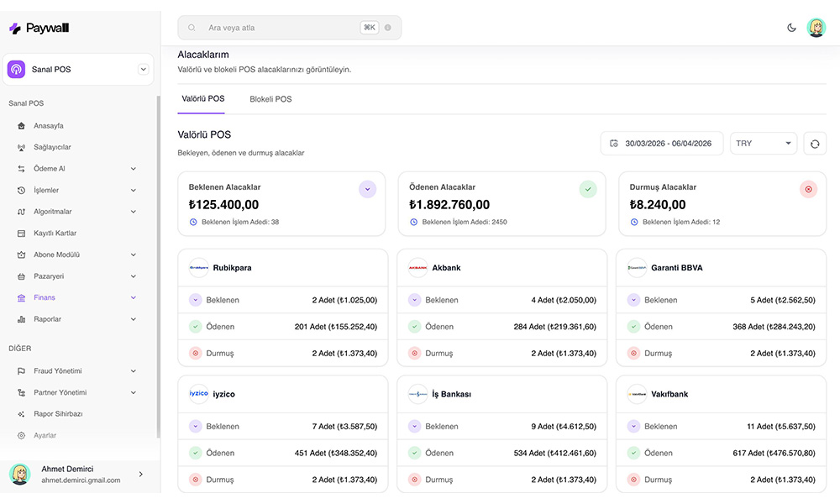Toggle dark mode with the moon icon
The height and width of the screenshot is (504, 840).
pos(791,28)
